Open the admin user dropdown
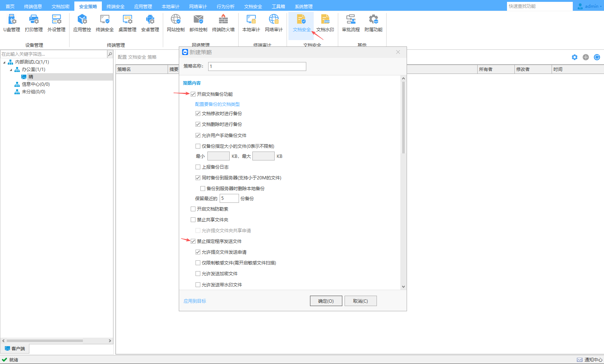Viewport: 604px width, 364px height. 590,6
